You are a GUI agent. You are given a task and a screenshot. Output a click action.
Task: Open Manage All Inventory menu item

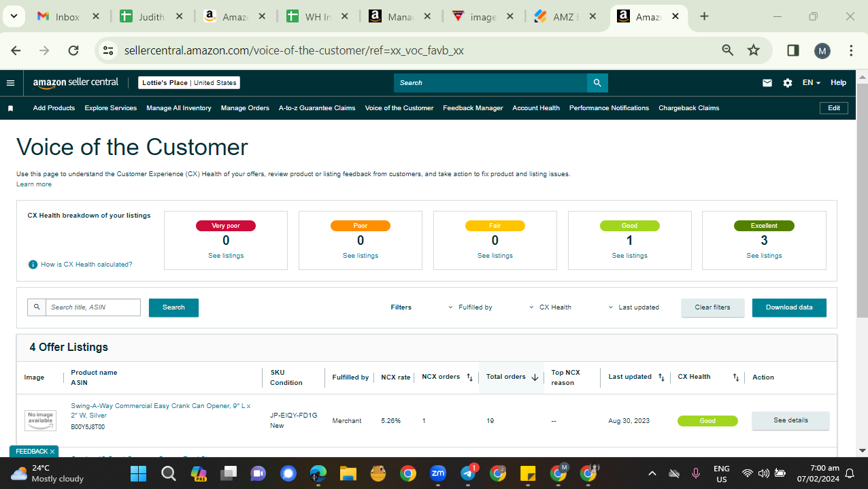[x=179, y=108]
